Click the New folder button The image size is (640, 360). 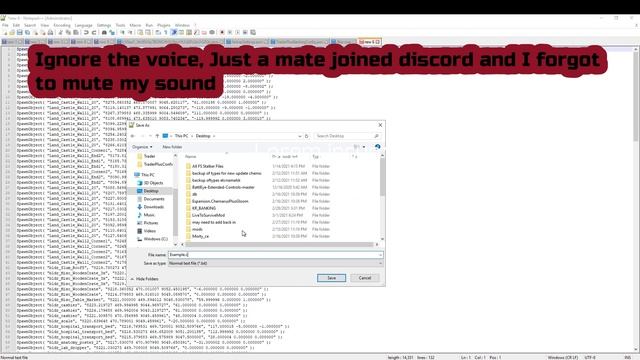click(172, 147)
